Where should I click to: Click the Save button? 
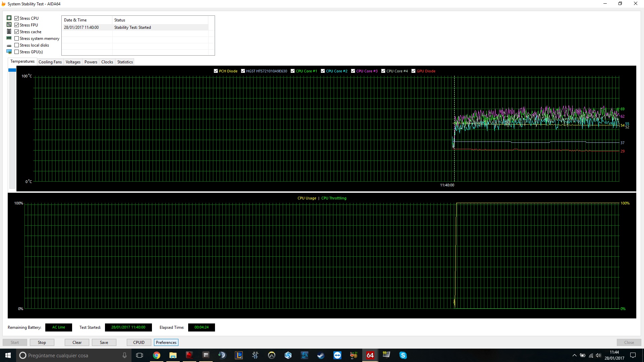coord(104,342)
